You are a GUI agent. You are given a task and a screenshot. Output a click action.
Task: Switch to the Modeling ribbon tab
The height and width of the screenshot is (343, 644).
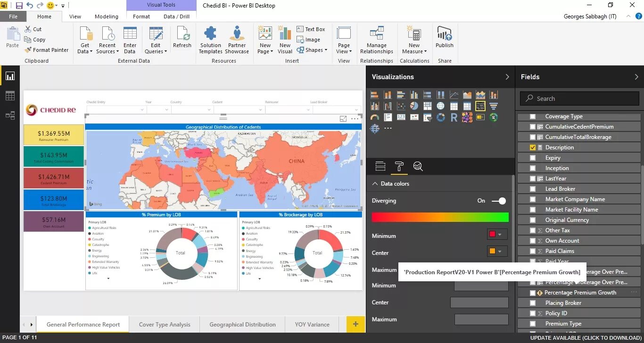(107, 16)
